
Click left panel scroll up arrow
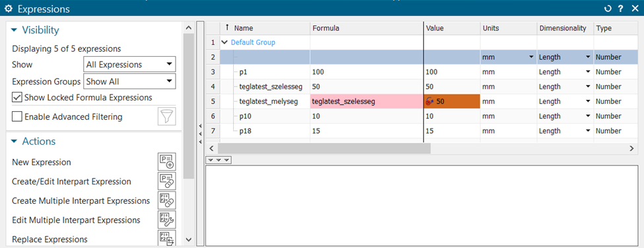click(188, 28)
